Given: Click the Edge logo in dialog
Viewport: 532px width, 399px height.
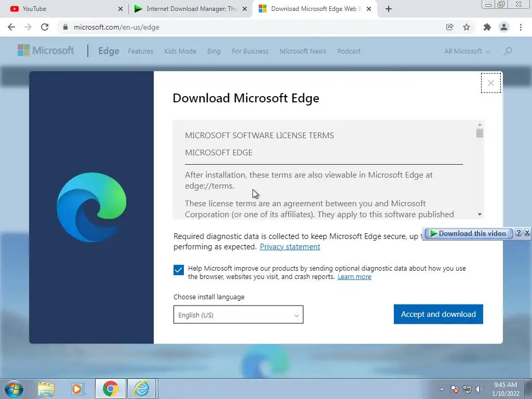Looking at the screenshot, I should (91, 207).
